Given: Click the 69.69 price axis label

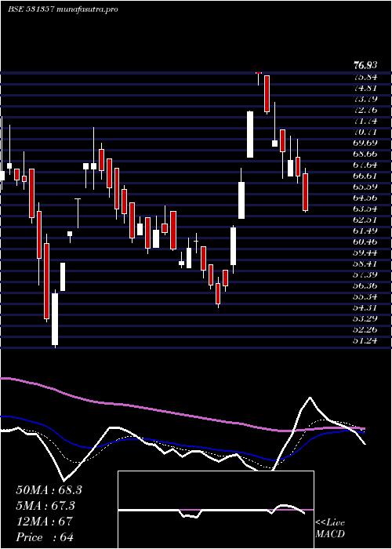Looking at the screenshot, I should [365, 144].
